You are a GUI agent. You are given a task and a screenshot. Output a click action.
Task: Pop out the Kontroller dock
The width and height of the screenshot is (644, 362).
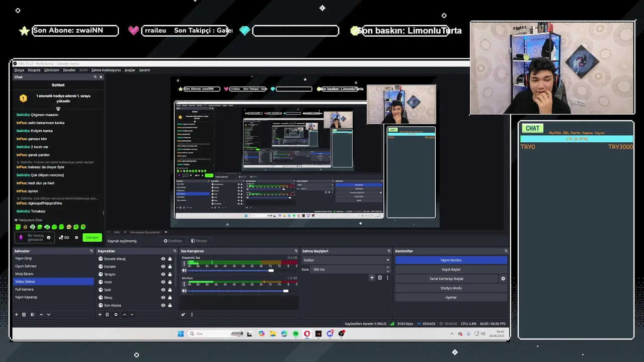pos(506,251)
